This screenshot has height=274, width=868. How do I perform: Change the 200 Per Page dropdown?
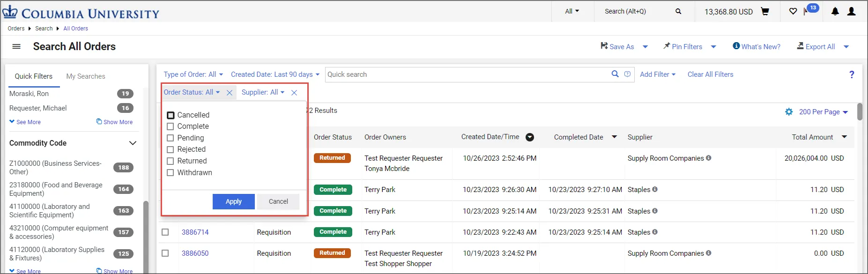pyautogui.click(x=823, y=112)
